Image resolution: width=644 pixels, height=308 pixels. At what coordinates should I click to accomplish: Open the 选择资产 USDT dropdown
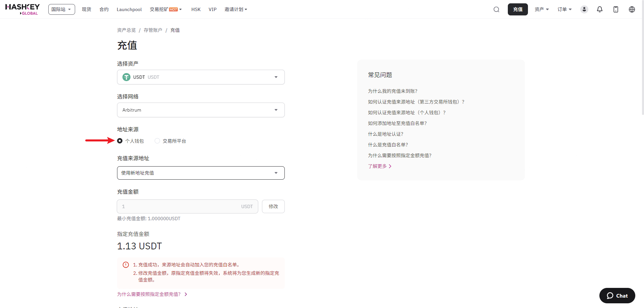201,77
